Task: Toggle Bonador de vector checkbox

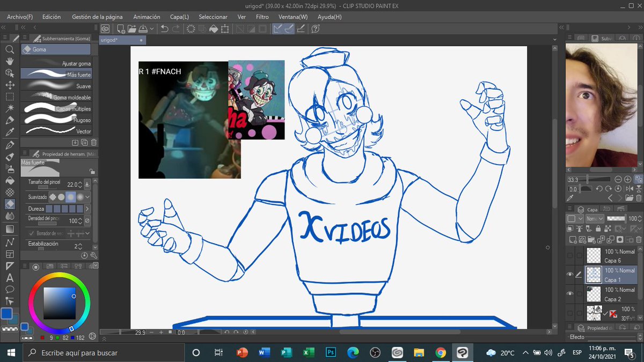Action: tap(32, 233)
